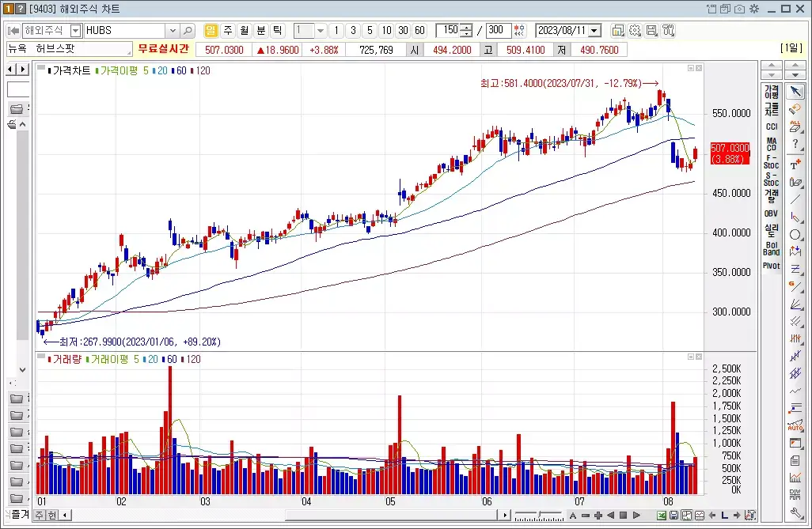Open the date picker dropdown 2023/08/11
Viewport: 812px width, 529px height.
pos(594,31)
